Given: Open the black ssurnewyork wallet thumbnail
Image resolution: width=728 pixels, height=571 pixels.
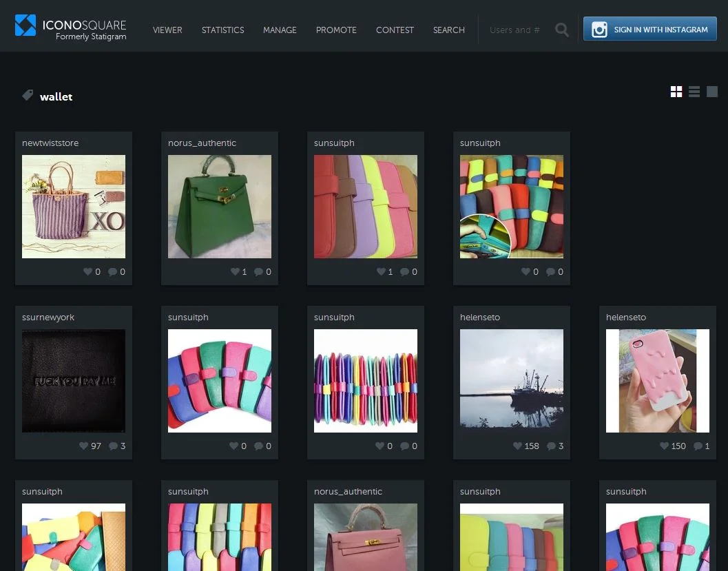Looking at the screenshot, I should [x=74, y=381].
